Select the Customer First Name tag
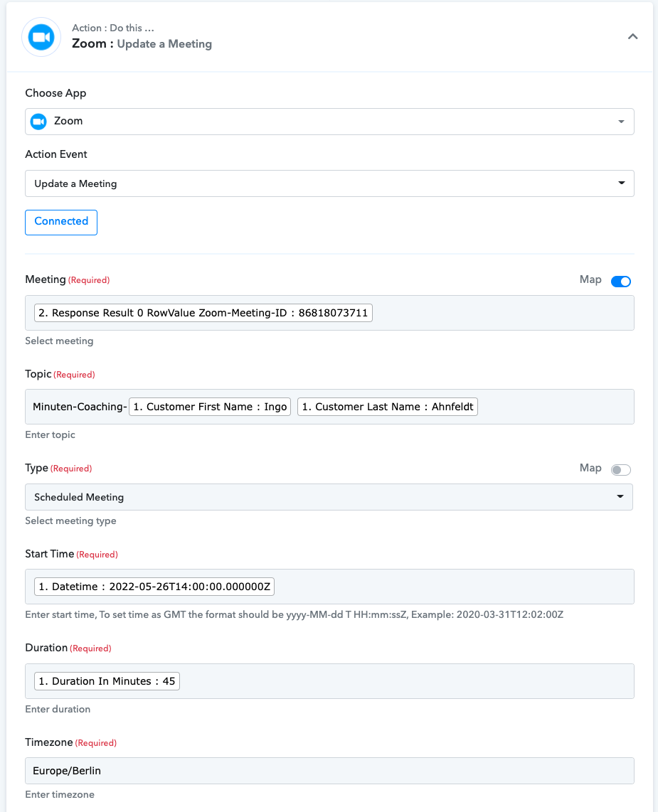Image resolution: width=658 pixels, height=812 pixels. 210,407
